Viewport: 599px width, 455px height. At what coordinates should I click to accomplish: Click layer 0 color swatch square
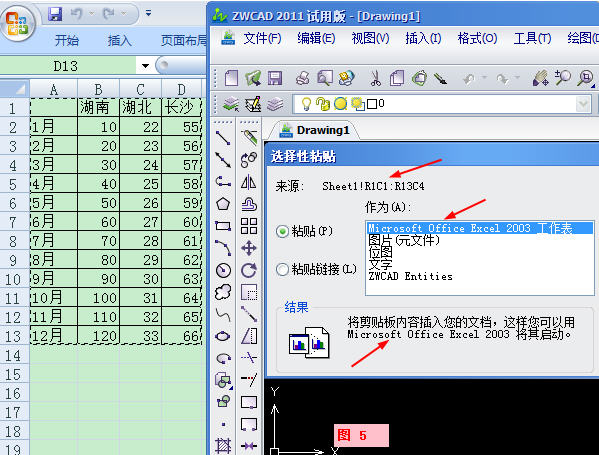coord(372,104)
